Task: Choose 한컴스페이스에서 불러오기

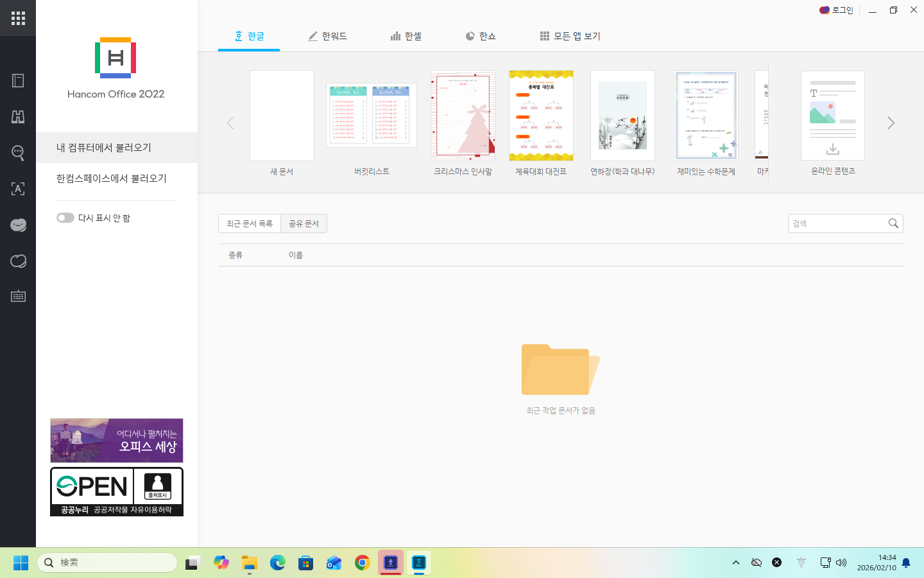Action: (112, 179)
